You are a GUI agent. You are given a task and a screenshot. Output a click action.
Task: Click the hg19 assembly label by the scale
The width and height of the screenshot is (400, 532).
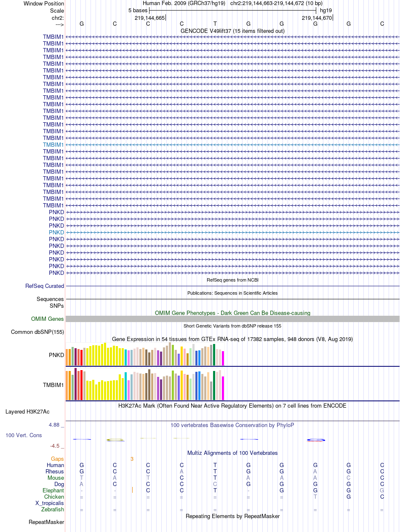coord(326,10)
